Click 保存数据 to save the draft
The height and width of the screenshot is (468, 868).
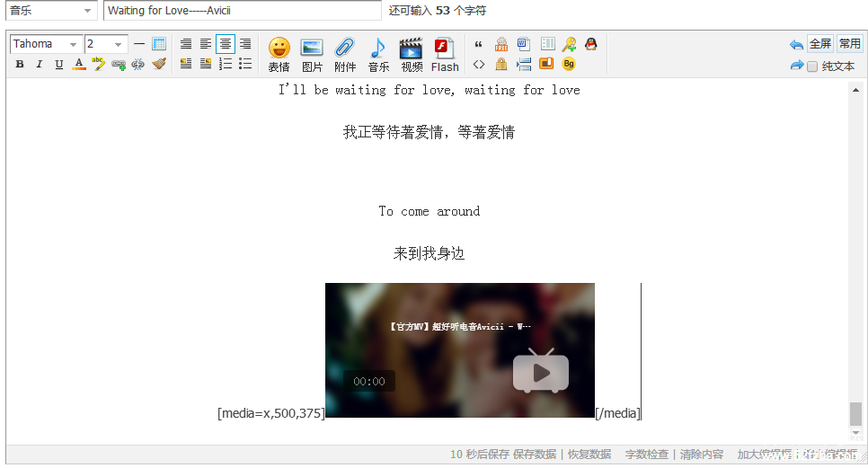[535, 455]
